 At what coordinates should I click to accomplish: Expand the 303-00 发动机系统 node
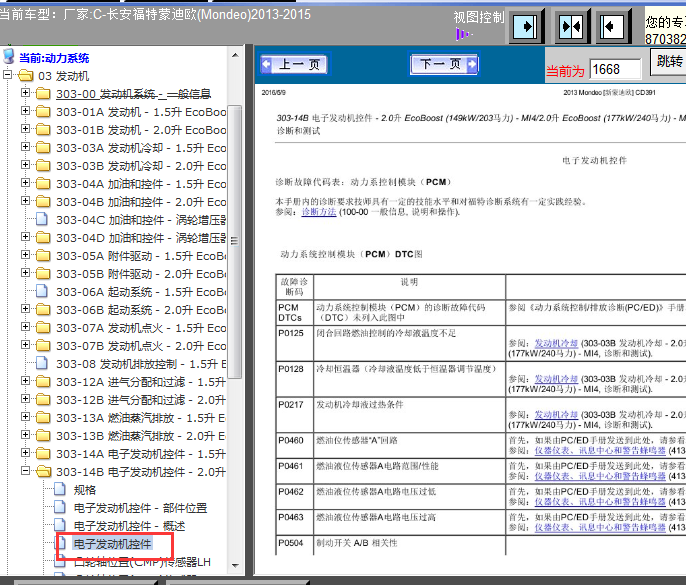[25, 93]
